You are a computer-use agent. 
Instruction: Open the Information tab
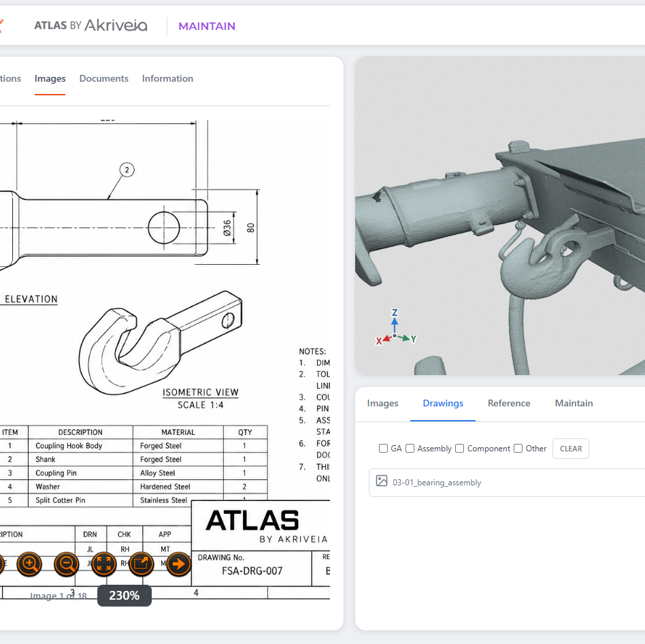coord(167,78)
